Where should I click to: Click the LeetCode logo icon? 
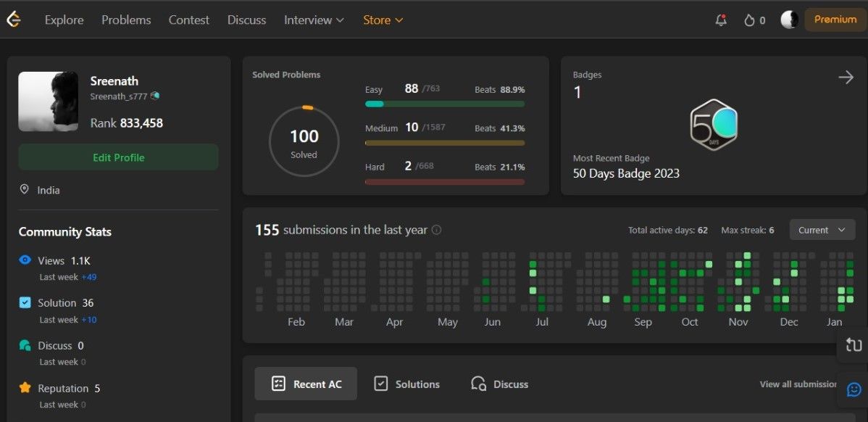coord(14,20)
